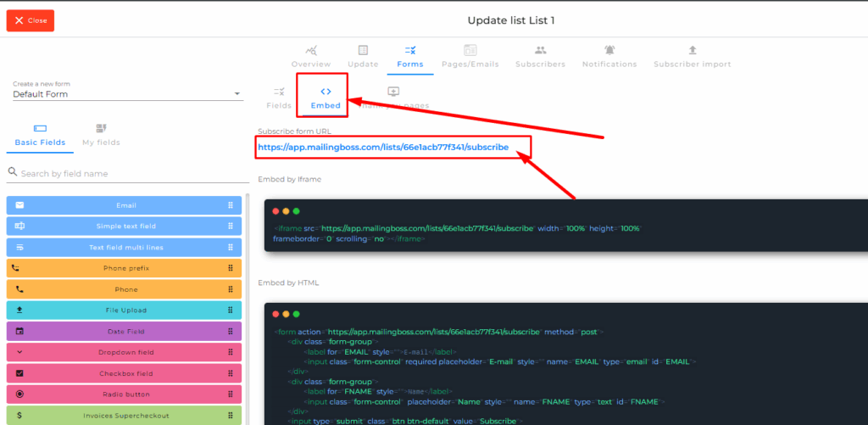Click the fields list vertical scrollbar
Screen dimensions: 868x425
tap(248, 305)
